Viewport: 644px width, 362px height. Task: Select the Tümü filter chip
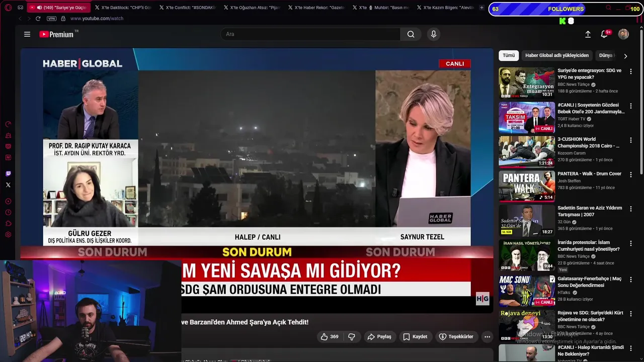[x=509, y=55]
